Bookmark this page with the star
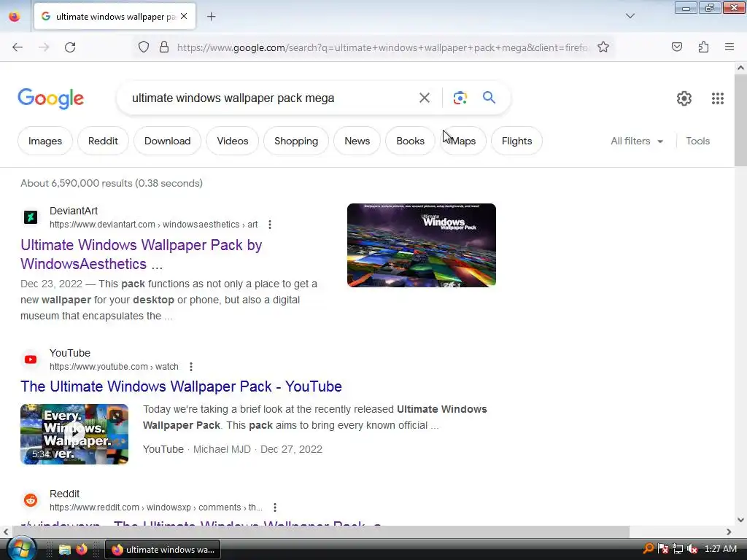This screenshot has height=560, width=747. click(x=603, y=47)
